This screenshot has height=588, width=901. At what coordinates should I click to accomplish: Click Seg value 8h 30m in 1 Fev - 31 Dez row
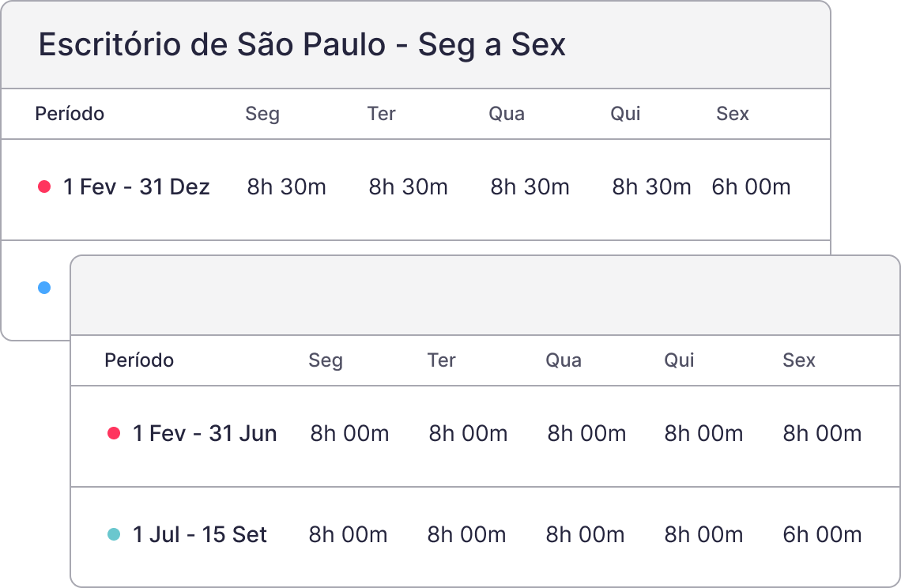[x=286, y=187]
